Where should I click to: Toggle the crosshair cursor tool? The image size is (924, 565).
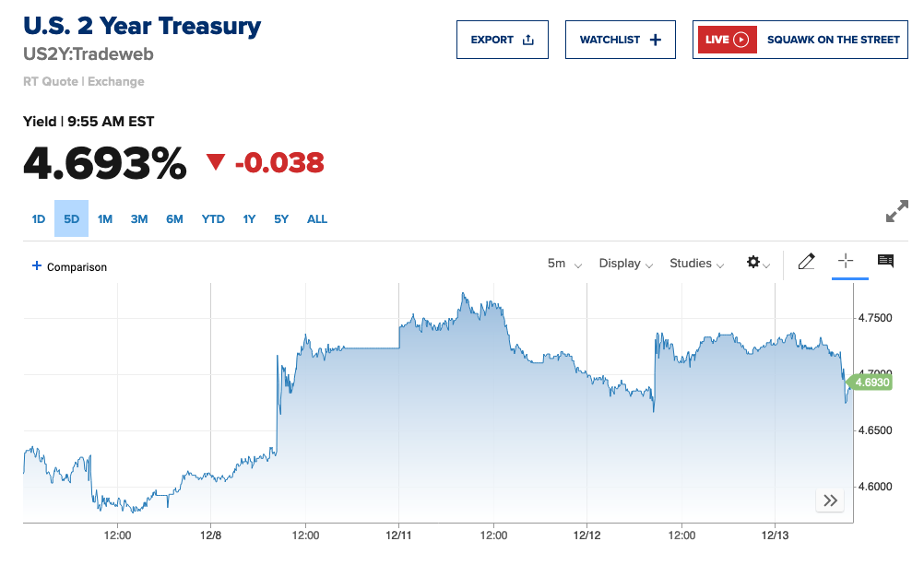tap(846, 262)
